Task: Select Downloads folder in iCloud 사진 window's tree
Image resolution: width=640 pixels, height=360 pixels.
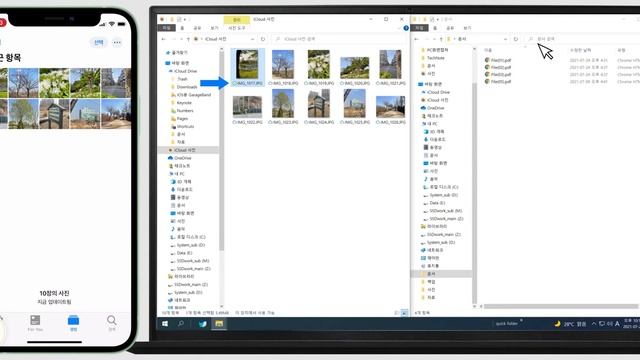Action: coord(184,87)
